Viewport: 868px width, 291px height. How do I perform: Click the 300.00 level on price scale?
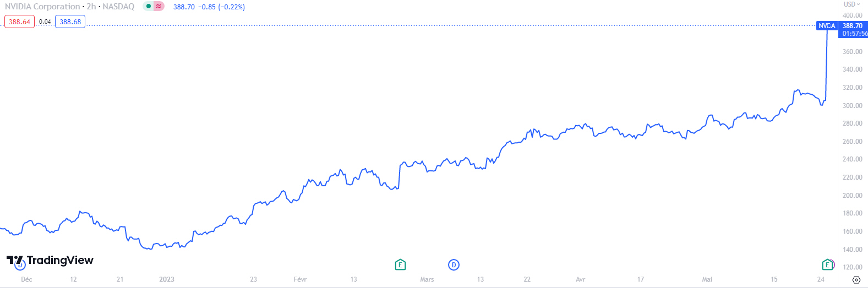point(852,106)
